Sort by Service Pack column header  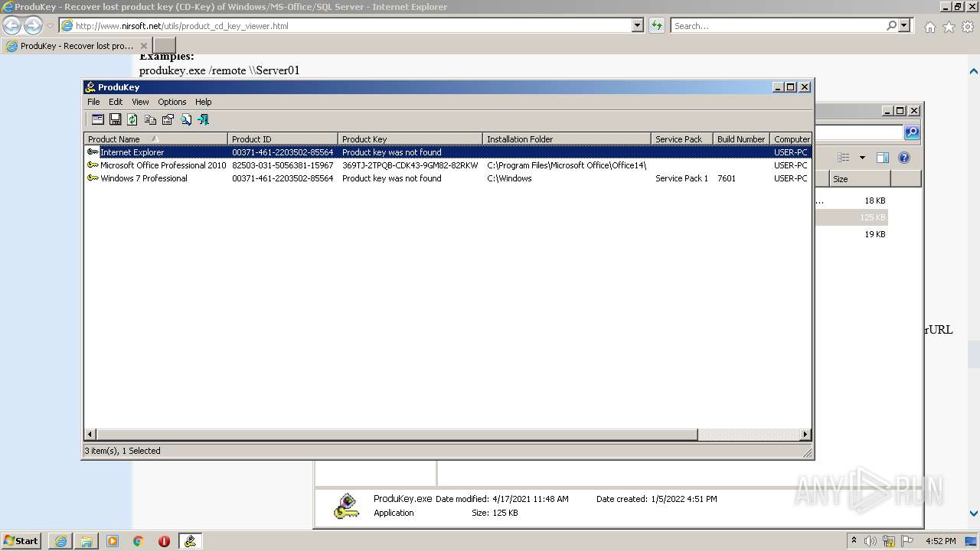[x=682, y=139]
